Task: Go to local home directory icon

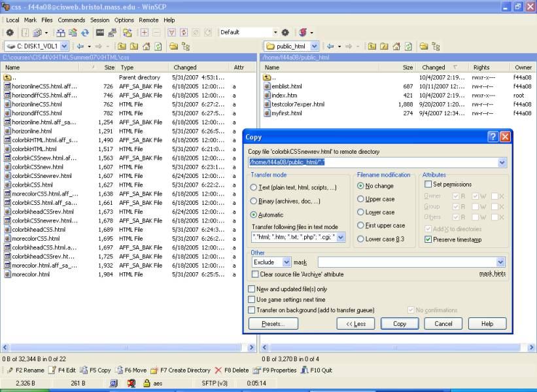Action: click(x=147, y=46)
